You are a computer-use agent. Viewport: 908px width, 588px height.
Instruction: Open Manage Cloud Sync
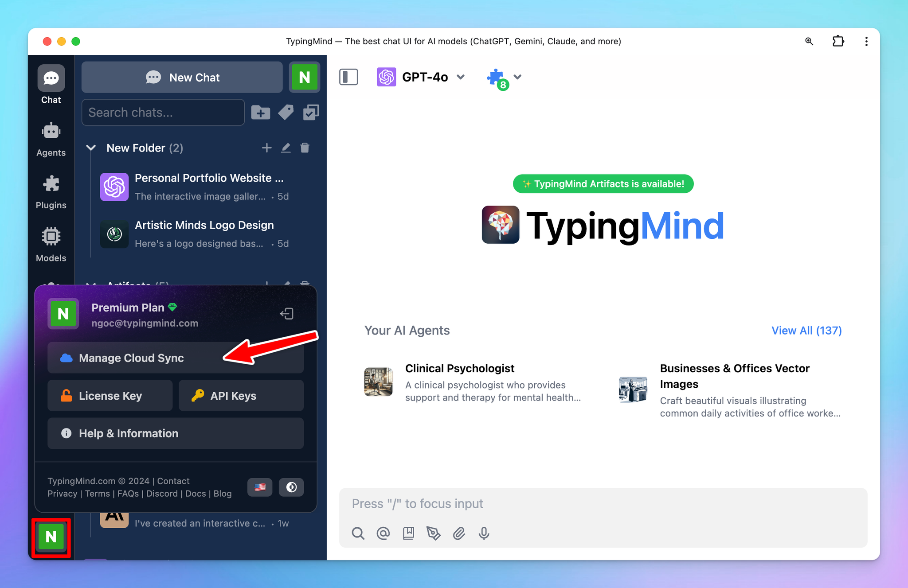point(176,358)
